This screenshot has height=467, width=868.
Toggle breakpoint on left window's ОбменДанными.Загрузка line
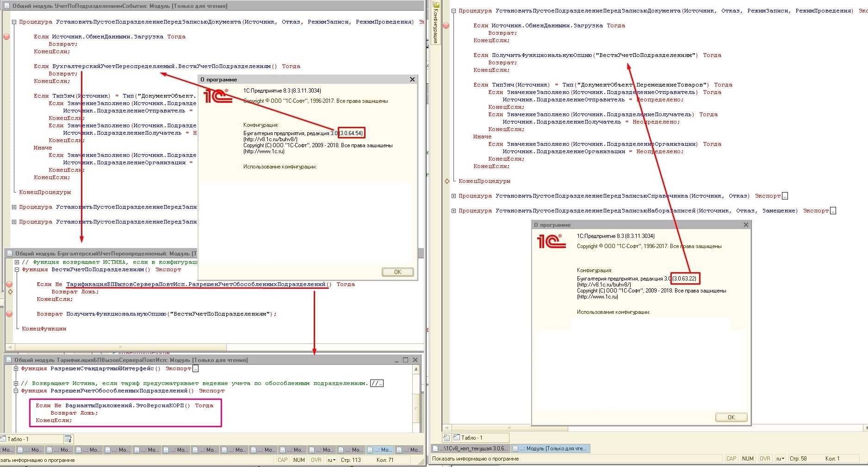(x=6, y=37)
